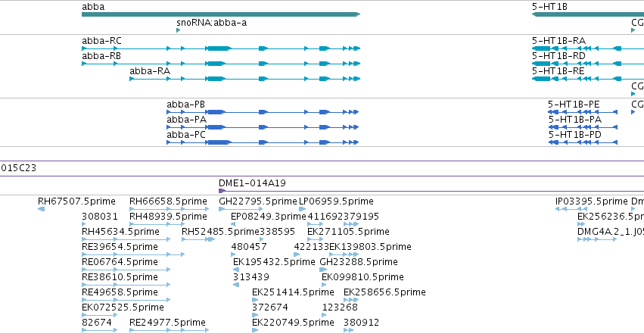Select the 5-HT1B-PD protein feature

pos(583,142)
